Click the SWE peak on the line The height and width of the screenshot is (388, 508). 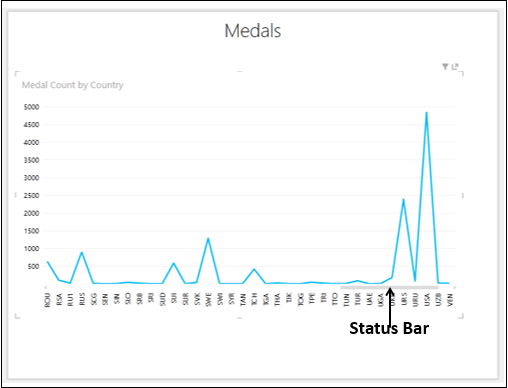pyautogui.click(x=208, y=238)
